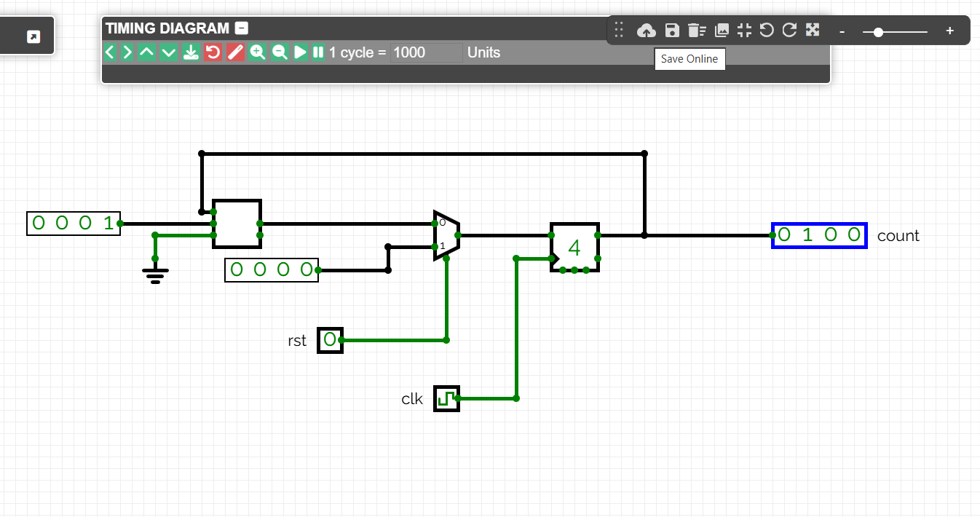Screen dimensions: 980x517
Task: Toggle the rst input bit
Action: pyautogui.click(x=330, y=340)
